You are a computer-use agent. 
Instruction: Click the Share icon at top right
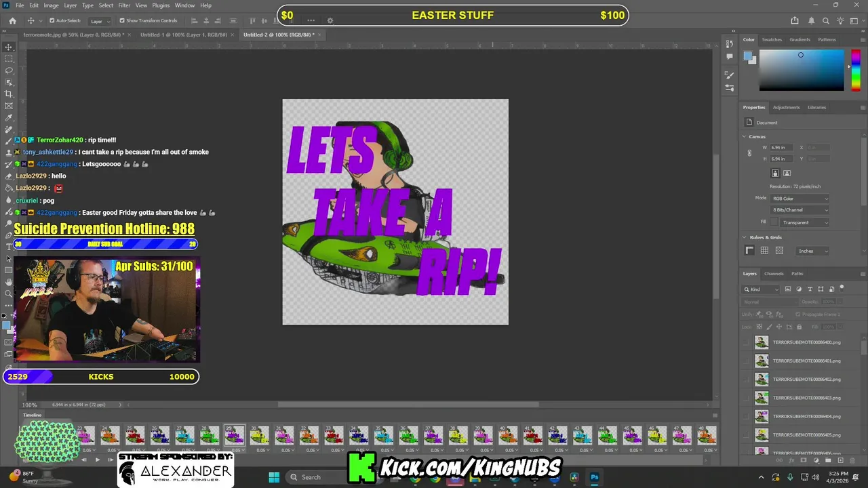click(795, 21)
